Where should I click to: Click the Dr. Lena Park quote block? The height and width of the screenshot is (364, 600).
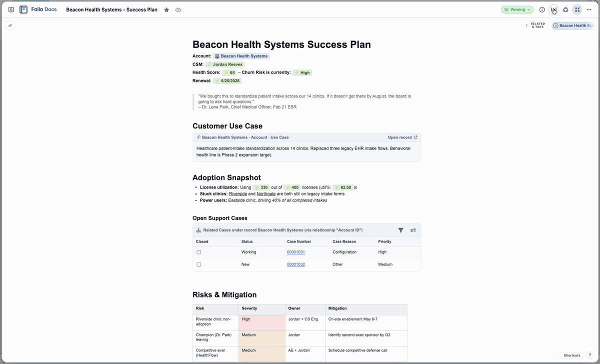click(306, 101)
